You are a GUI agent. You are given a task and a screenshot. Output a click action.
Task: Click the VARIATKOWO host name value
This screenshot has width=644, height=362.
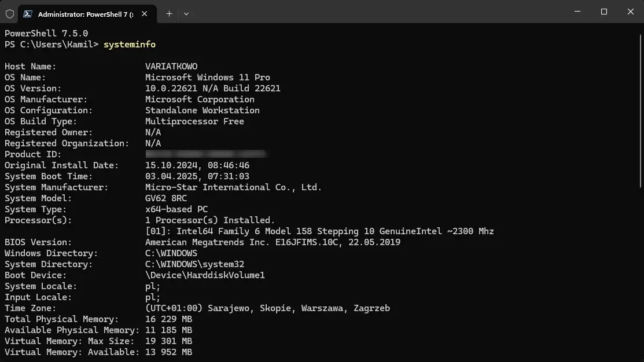[x=171, y=67]
